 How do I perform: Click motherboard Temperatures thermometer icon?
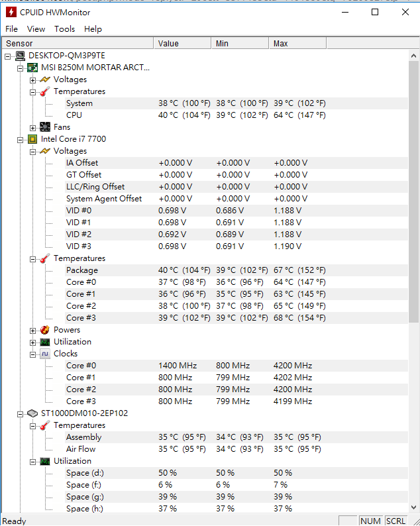click(45, 91)
